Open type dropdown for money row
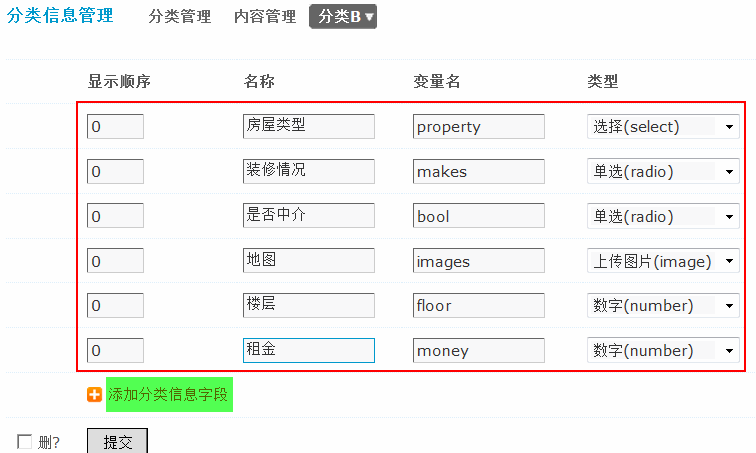Screen dimensions: 756x453 (663, 351)
